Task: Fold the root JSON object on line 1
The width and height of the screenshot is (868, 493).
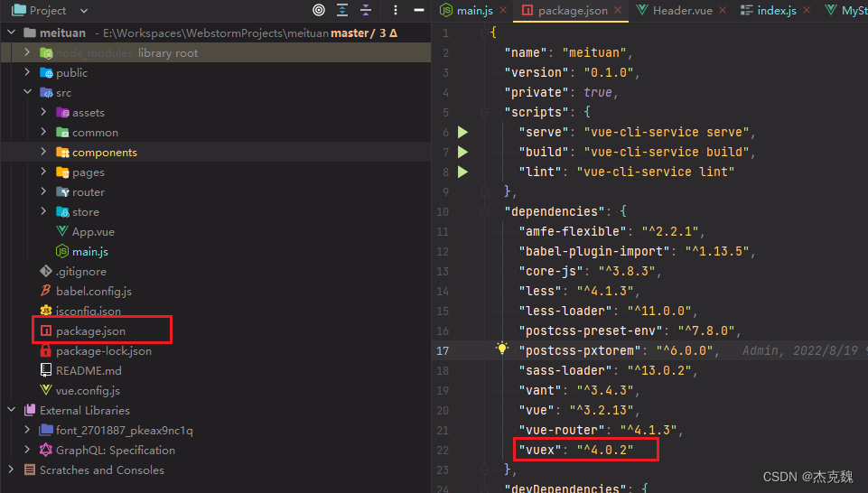Action: point(484,33)
